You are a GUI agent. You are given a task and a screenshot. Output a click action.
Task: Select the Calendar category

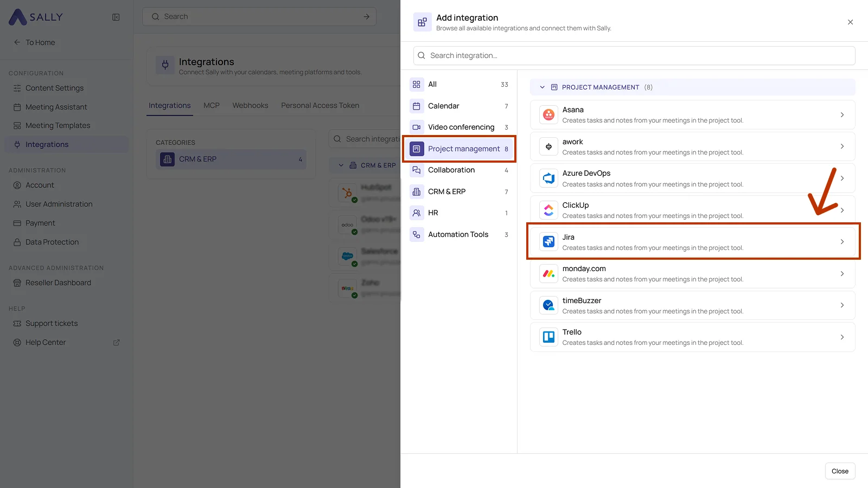pyautogui.click(x=459, y=106)
